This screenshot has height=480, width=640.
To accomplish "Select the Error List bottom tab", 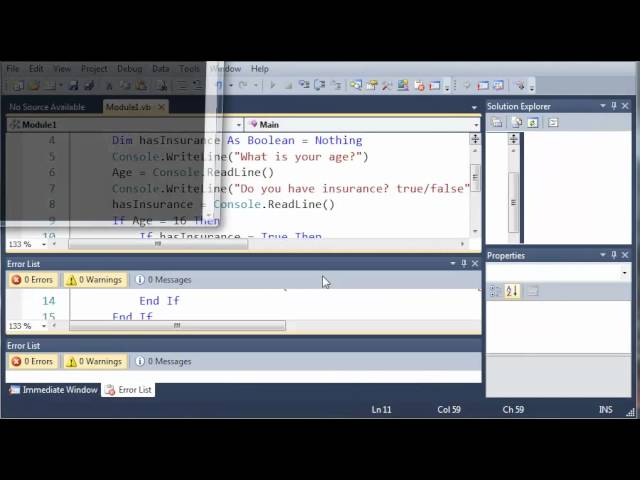I will [x=129, y=390].
